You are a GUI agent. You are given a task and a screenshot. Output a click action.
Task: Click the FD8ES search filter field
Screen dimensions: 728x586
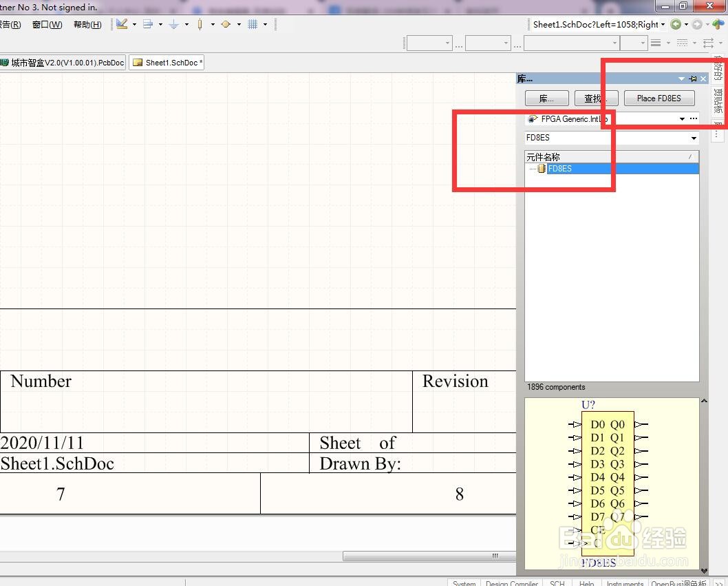click(606, 138)
